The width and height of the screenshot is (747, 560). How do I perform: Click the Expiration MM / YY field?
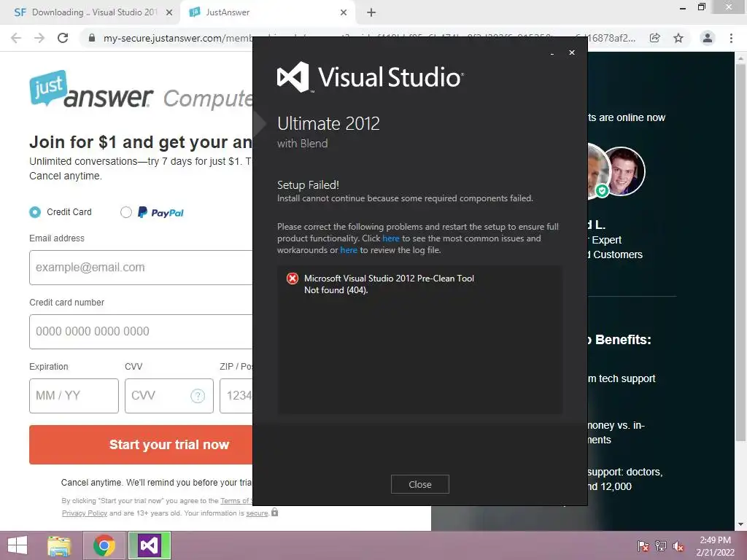(x=74, y=396)
